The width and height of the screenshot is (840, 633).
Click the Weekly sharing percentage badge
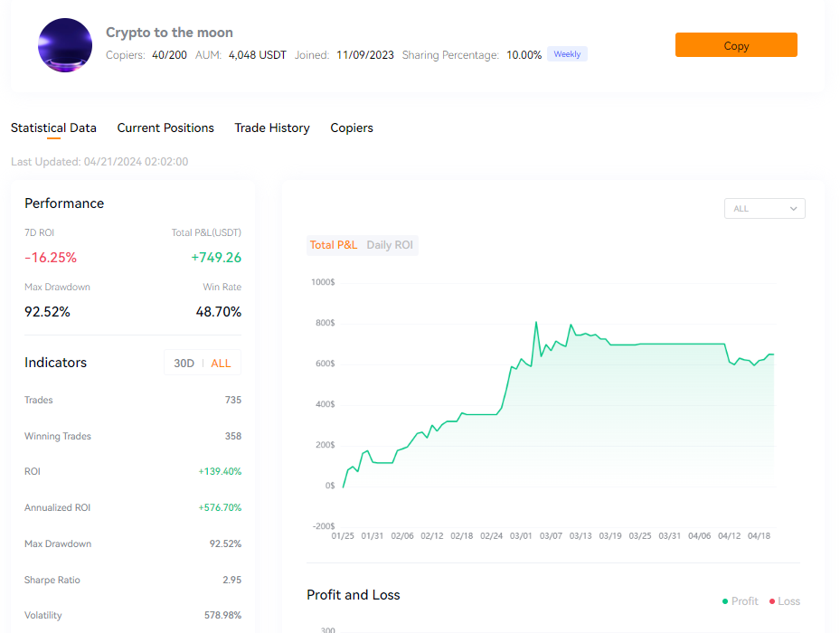point(567,53)
